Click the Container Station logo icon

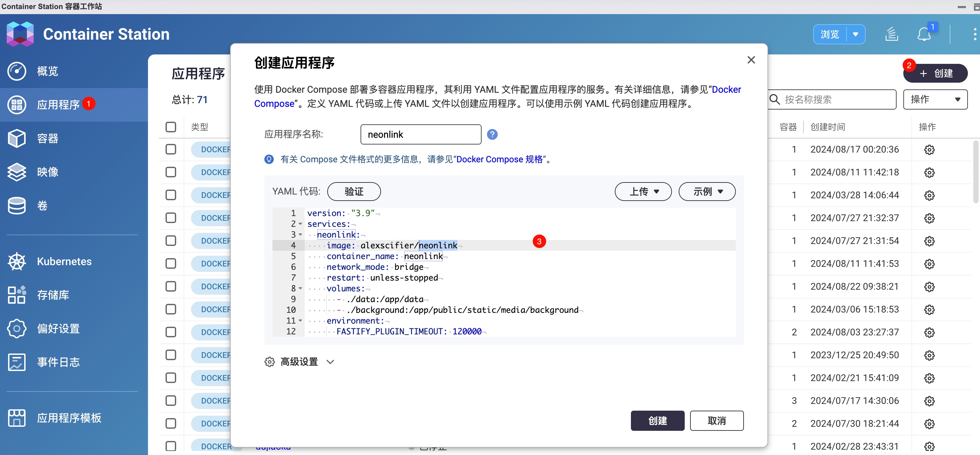point(20,34)
